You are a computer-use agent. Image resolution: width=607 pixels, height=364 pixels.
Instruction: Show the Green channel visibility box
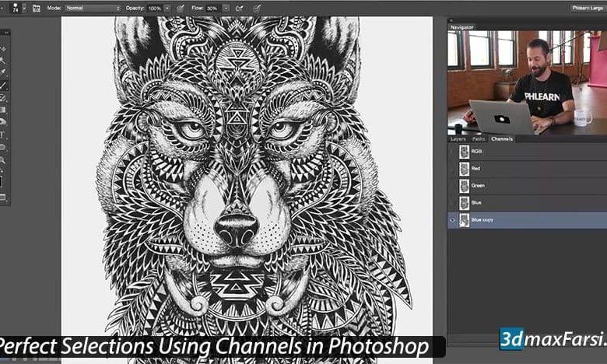coord(452,186)
